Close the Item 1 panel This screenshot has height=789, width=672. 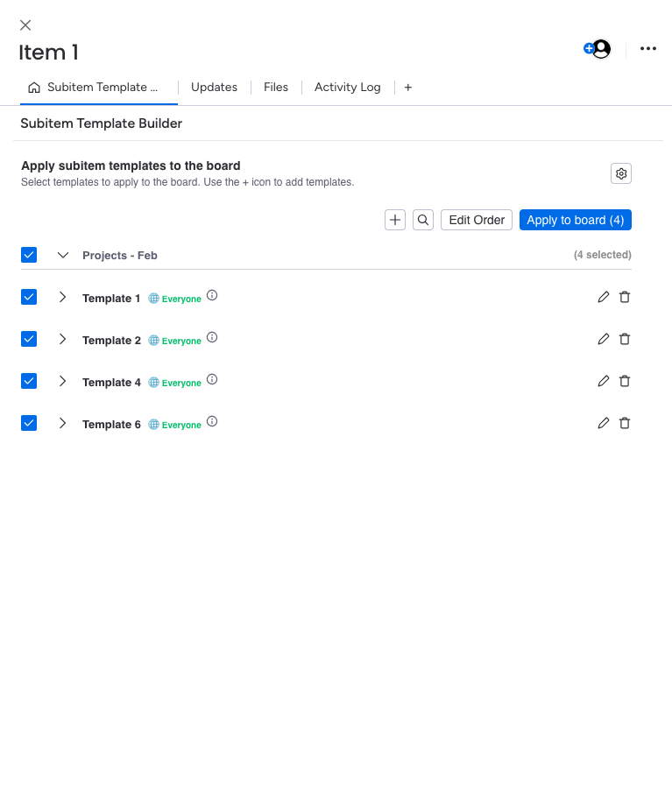tap(25, 25)
